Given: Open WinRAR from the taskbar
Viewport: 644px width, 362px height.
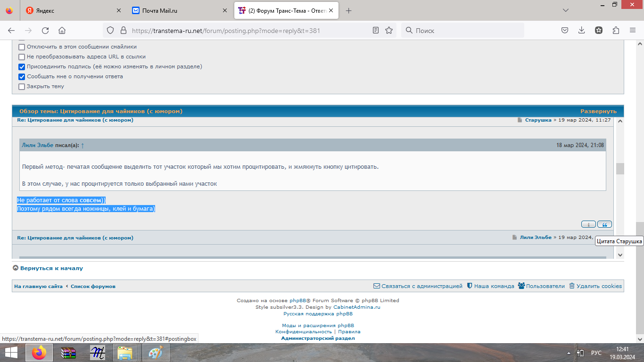Looking at the screenshot, I should click(x=68, y=353).
